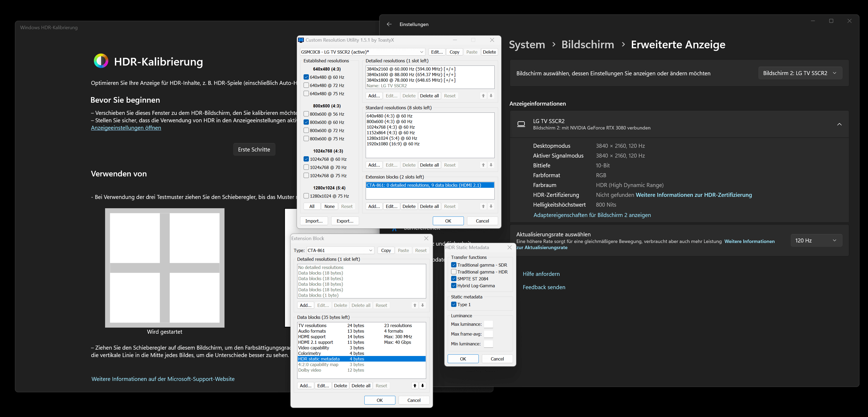
Task: Move standard resolution down arrow
Action: [491, 165]
